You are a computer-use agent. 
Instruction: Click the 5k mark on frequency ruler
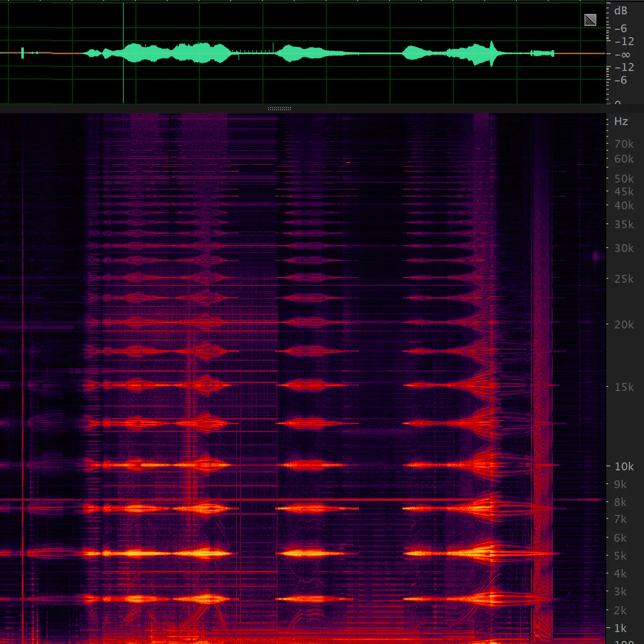coord(620,556)
